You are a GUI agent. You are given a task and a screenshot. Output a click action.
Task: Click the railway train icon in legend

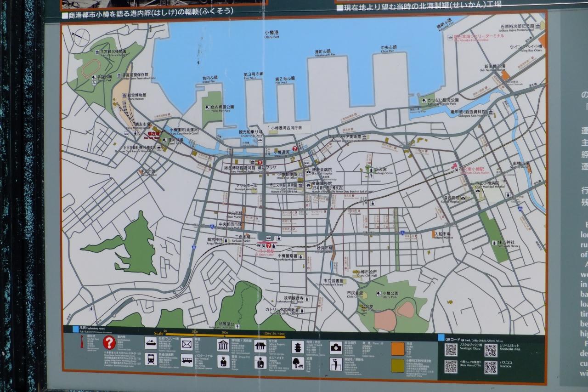[151, 359]
